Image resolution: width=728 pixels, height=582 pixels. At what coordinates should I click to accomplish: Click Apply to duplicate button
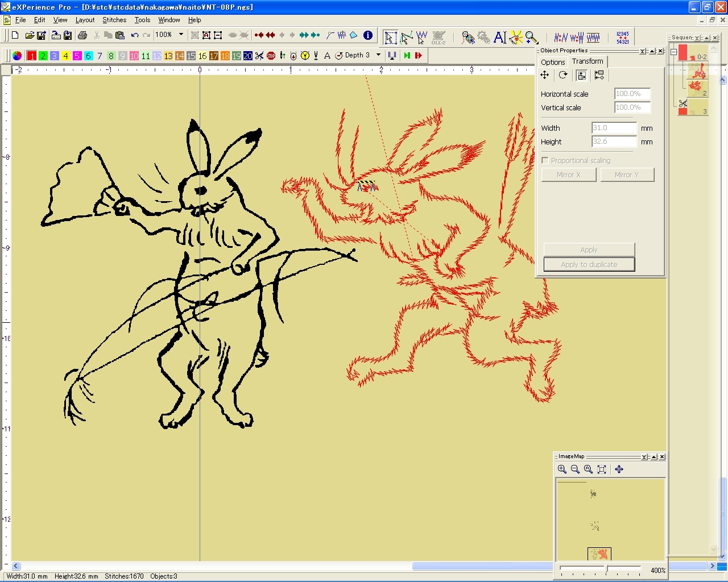coord(589,264)
